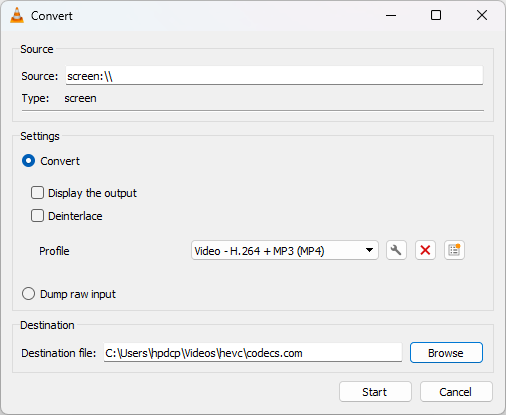Cancel the Convert dialog
Screen dimensions: 506x415
(x=456, y=392)
